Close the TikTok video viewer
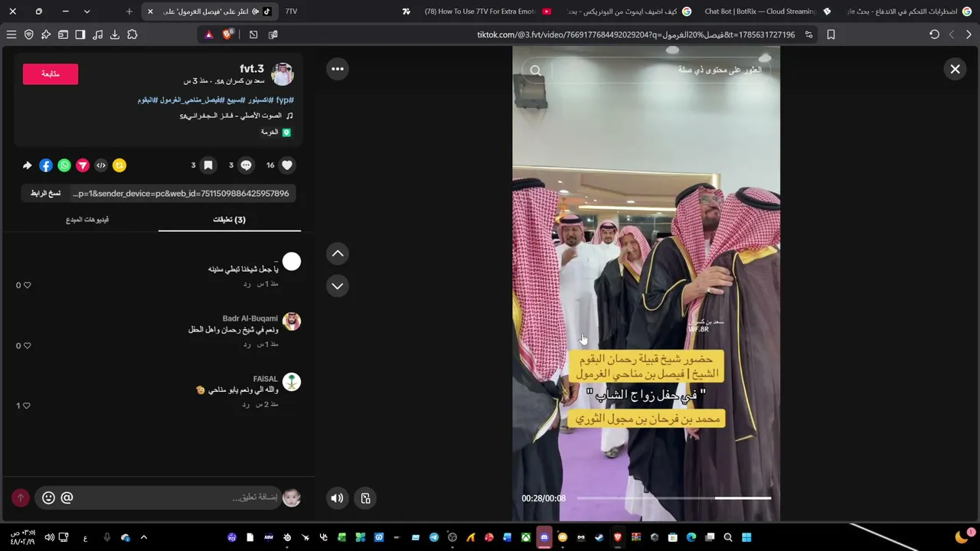Image resolution: width=980 pixels, height=551 pixels. (955, 69)
